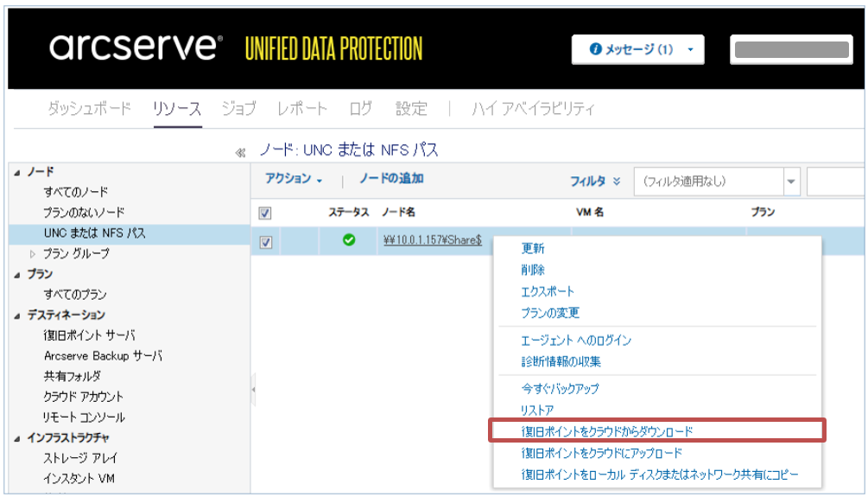Open the 設定 tab
Viewport: 868px width, 497px height.
pyautogui.click(x=411, y=108)
